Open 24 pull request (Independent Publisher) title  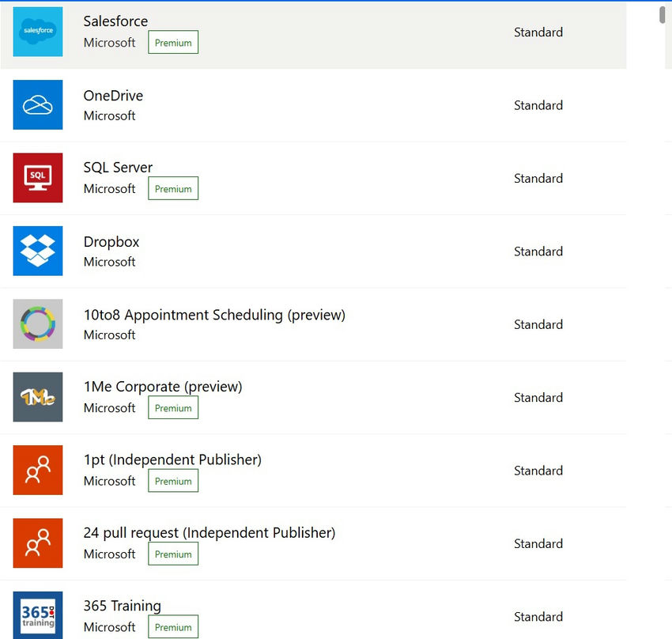pos(210,533)
